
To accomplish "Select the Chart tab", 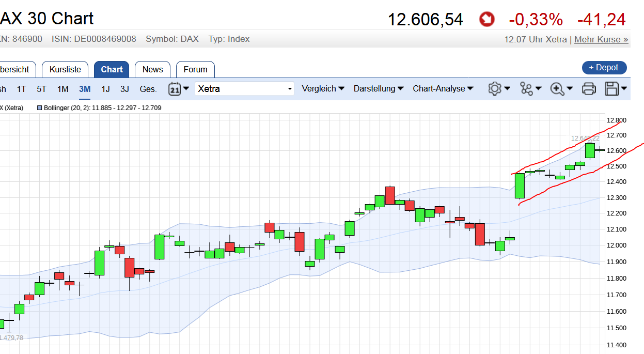I will (112, 69).
